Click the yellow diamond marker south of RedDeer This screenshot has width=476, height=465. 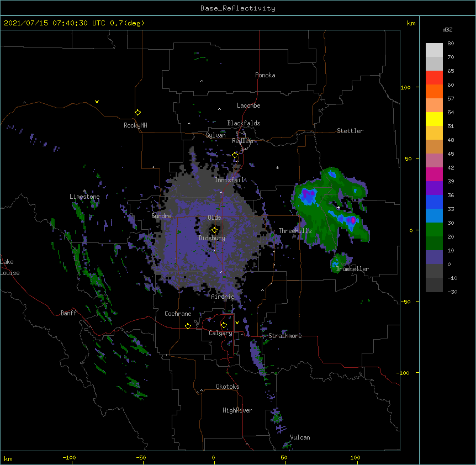coord(235,155)
